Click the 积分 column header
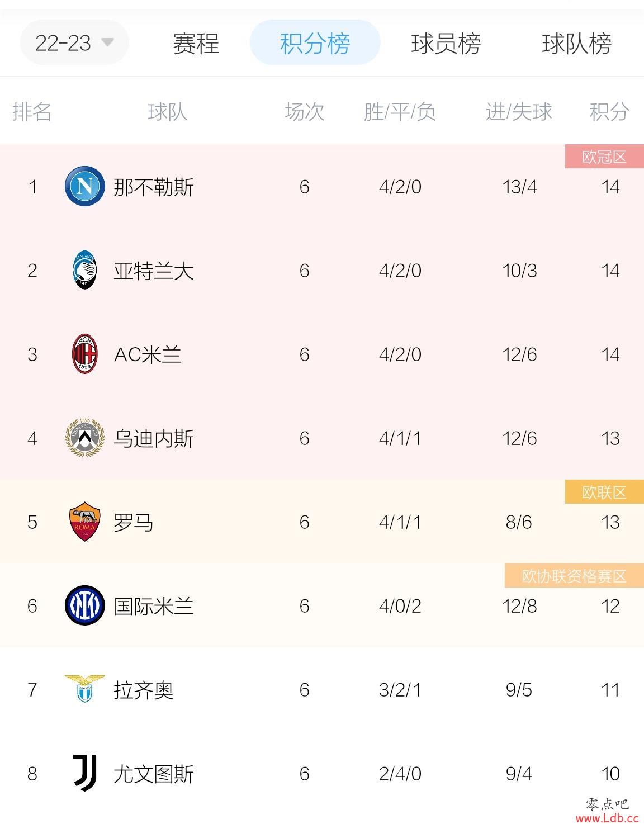 (609, 112)
